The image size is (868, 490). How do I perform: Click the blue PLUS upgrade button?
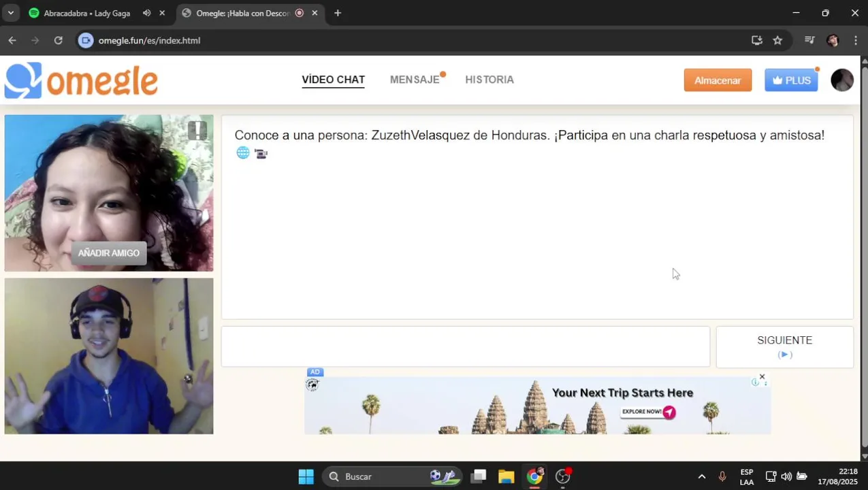point(791,80)
